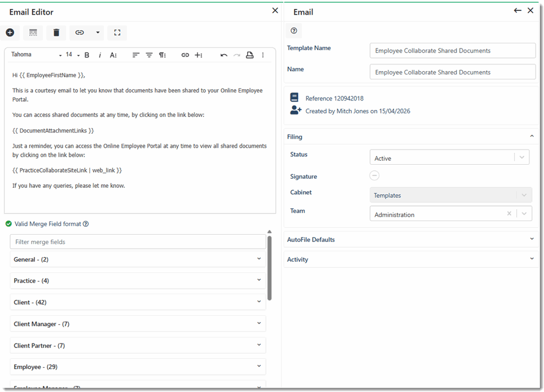Viewport: 544px width, 392px height.
Task: Open the more rich insert options icon
Action: 199,55
